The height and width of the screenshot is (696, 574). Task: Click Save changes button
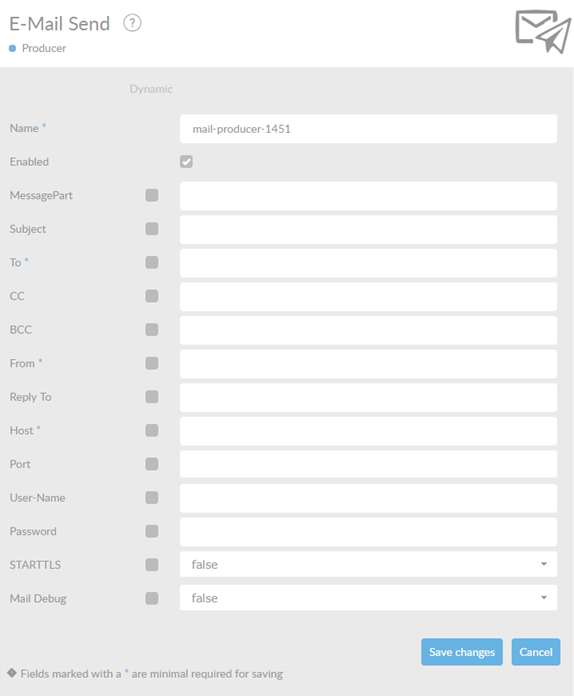click(x=462, y=652)
